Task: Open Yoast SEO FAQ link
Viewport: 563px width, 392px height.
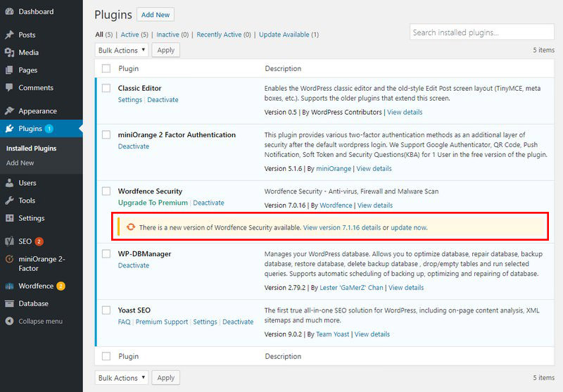Action: pyautogui.click(x=125, y=322)
